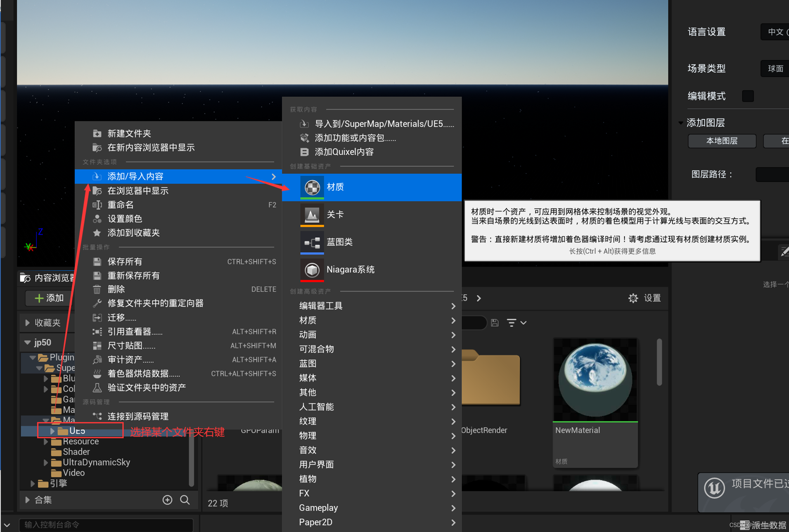Choose 在浏览器中显示 from context menu
Image resolution: width=789 pixels, height=532 pixels.
pos(178,191)
